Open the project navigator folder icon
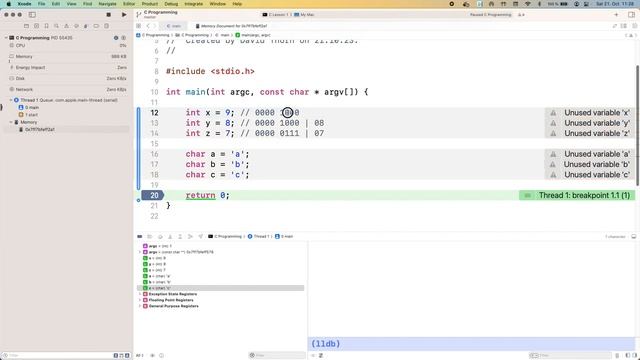640x360 pixels. point(27,26)
